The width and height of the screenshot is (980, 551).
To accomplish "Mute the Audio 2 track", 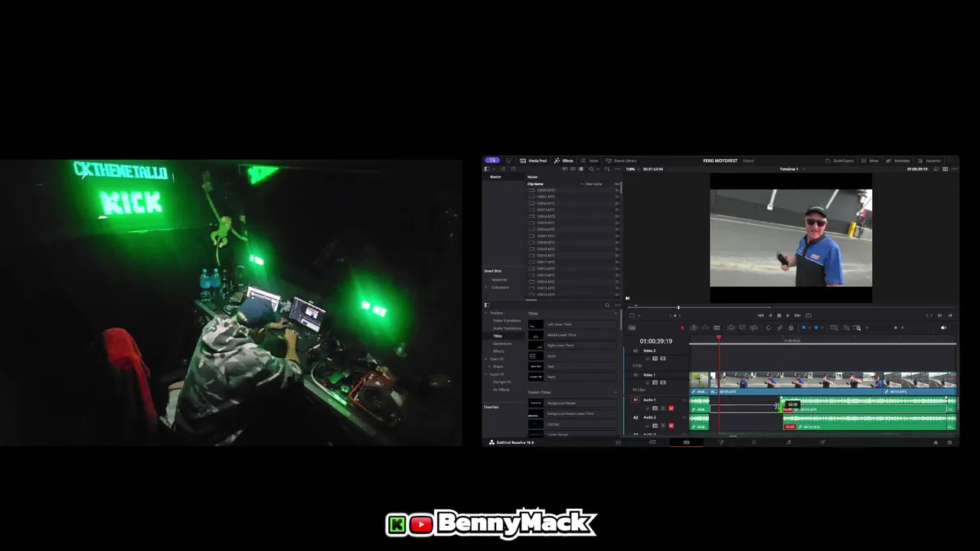I will coord(671,425).
